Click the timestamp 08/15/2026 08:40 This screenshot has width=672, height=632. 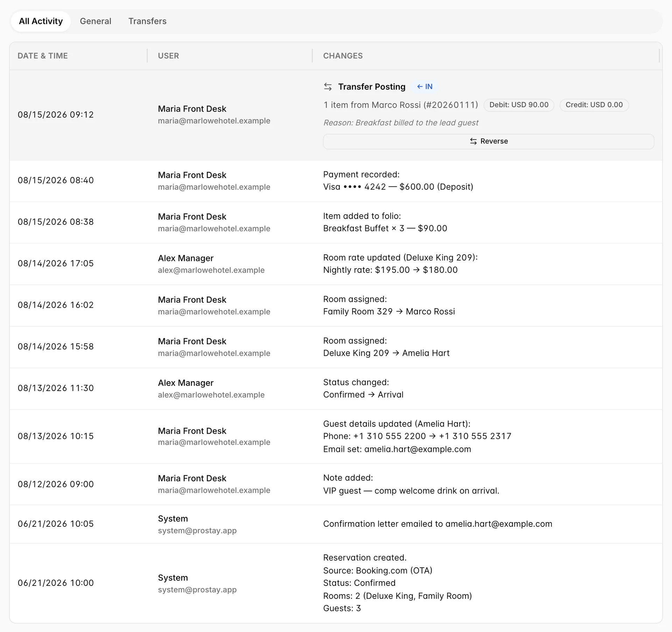click(56, 180)
